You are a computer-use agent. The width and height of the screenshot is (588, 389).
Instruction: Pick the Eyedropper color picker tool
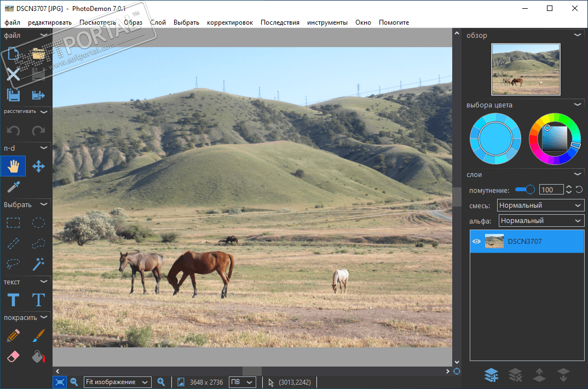click(13, 186)
